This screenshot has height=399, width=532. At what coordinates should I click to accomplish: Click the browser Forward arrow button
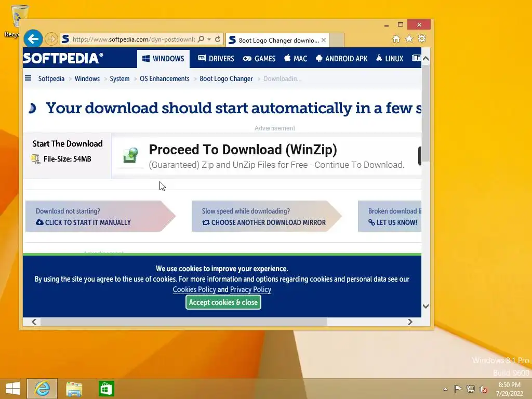pos(51,39)
